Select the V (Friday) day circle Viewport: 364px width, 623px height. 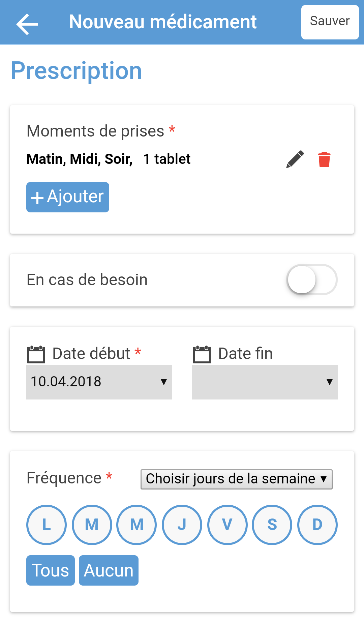[x=227, y=525]
